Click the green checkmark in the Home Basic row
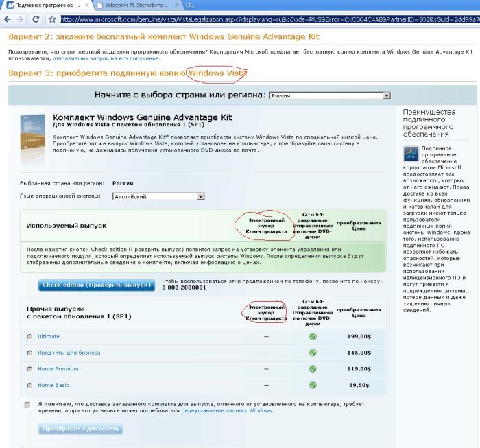The height and width of the screenshot is (448, 480). pyautogui.click(x=313, y=385)
